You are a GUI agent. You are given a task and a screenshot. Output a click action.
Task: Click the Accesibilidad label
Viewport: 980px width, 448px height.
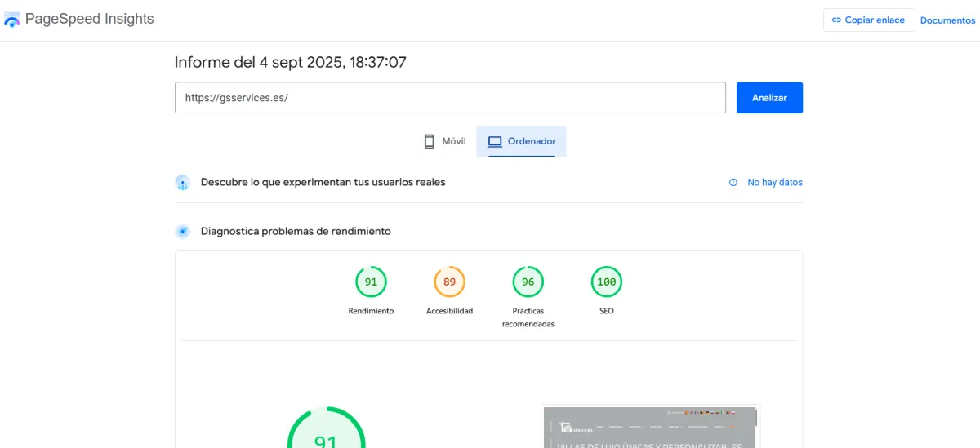[x=449, y=311]
